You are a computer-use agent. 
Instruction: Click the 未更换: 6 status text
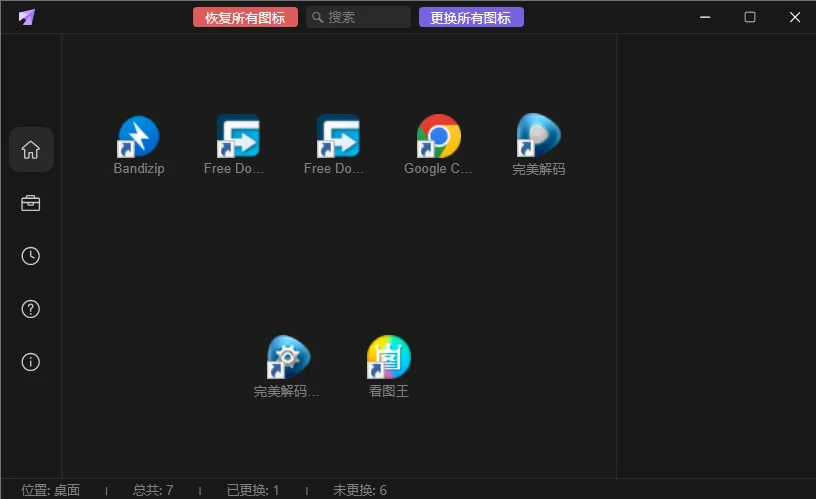coord(360,490)
